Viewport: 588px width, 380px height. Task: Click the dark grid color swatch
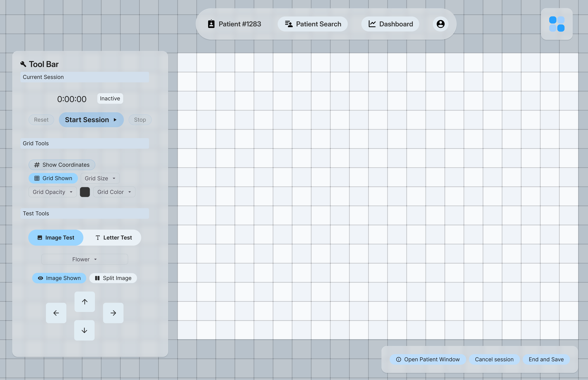coord(85,192)
